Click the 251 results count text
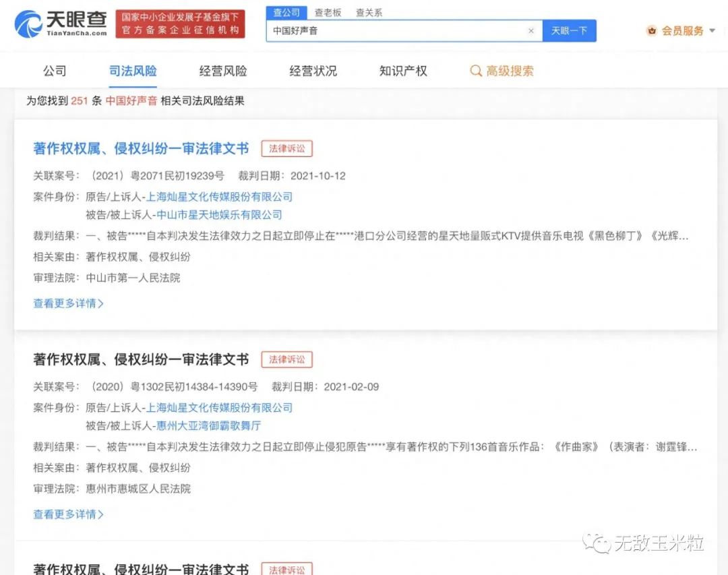The width and height of the screenshot is (728, 575). click(x=80, y=101)
